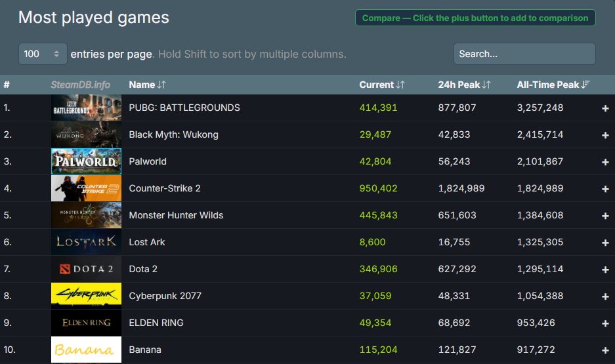This screenshot has width=615, height=364.
Task: Add Monster Hunter Wilds to comparison with its plus
Action: tap(605, 216)
